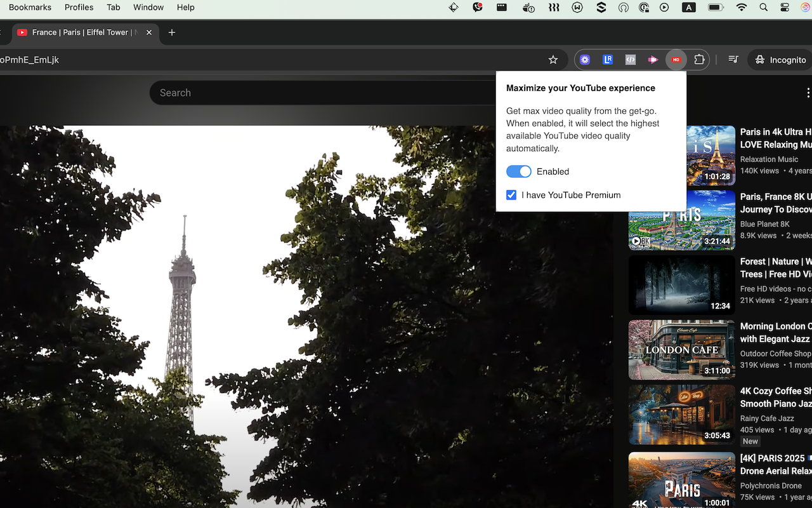Open the vertical three-dot options menu

pos(808,92)
